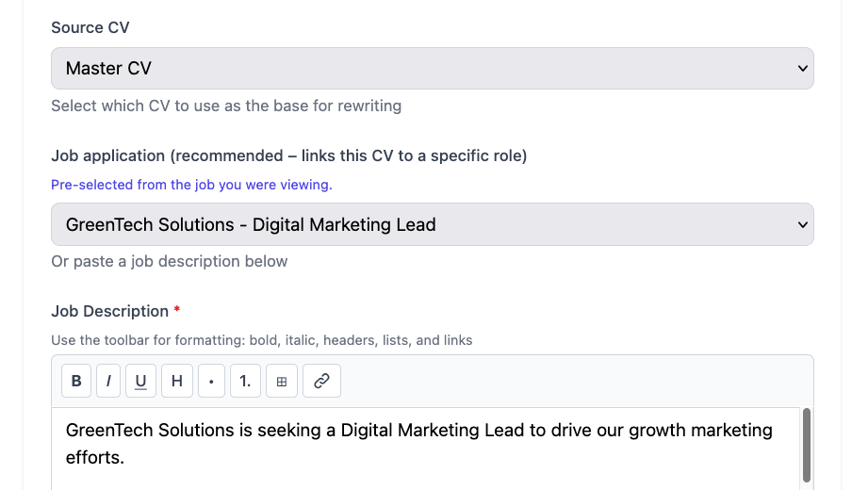Insert a link using chain icon

coord(321,381)
